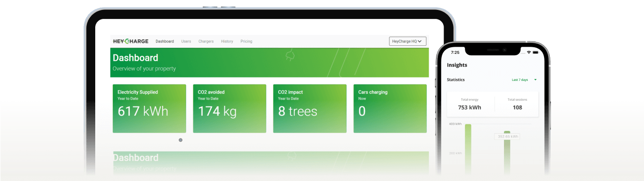Select the Pricing tab
The image size is (644, 181).
tap(246, 42)
